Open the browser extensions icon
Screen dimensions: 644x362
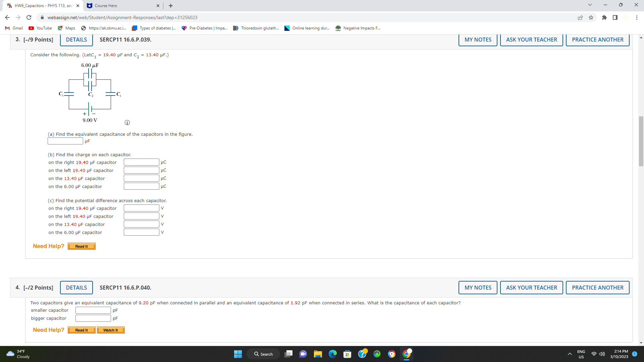[605, 17]
